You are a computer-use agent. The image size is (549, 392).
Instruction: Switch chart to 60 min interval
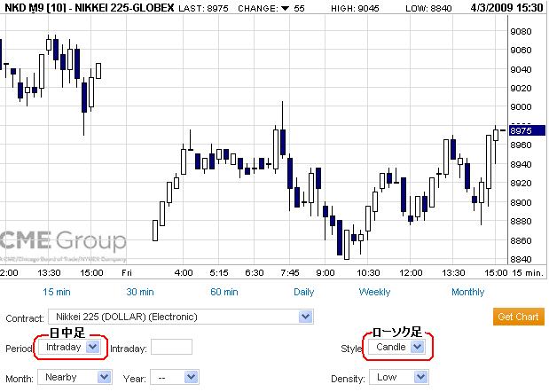pos(224,292)
